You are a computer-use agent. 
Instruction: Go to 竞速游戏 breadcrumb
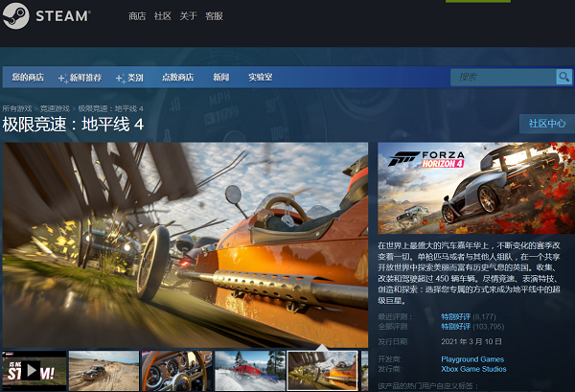pyautogui.click(x=55, y=108)
